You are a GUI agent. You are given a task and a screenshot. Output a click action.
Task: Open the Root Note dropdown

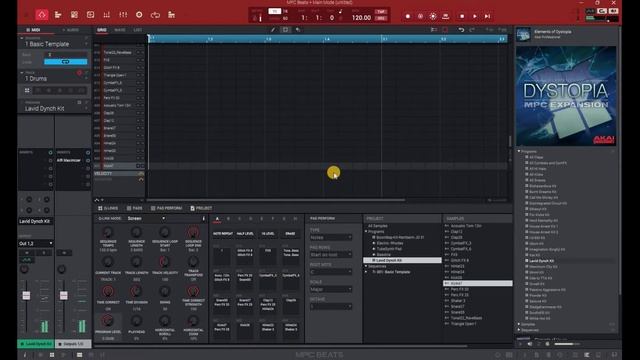pos(331,272)
